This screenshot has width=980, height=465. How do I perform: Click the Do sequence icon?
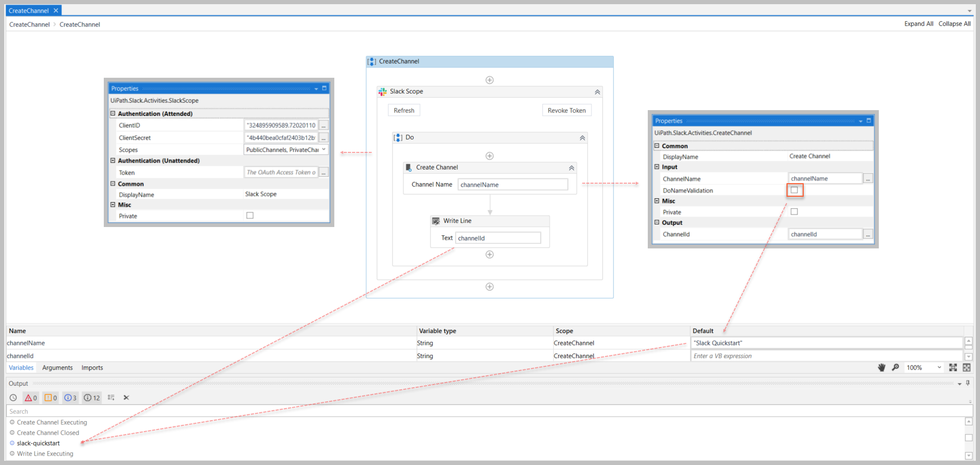[x=398, y=137]
